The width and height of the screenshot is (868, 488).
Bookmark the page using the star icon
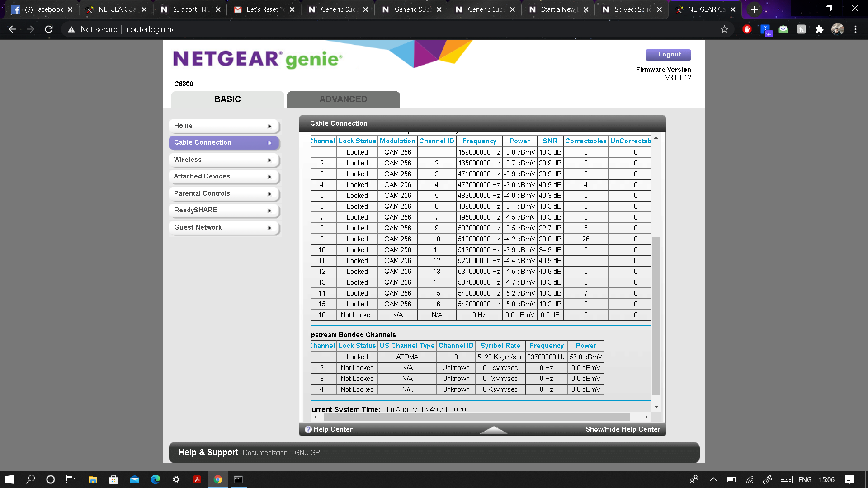(x=724, y=29)
